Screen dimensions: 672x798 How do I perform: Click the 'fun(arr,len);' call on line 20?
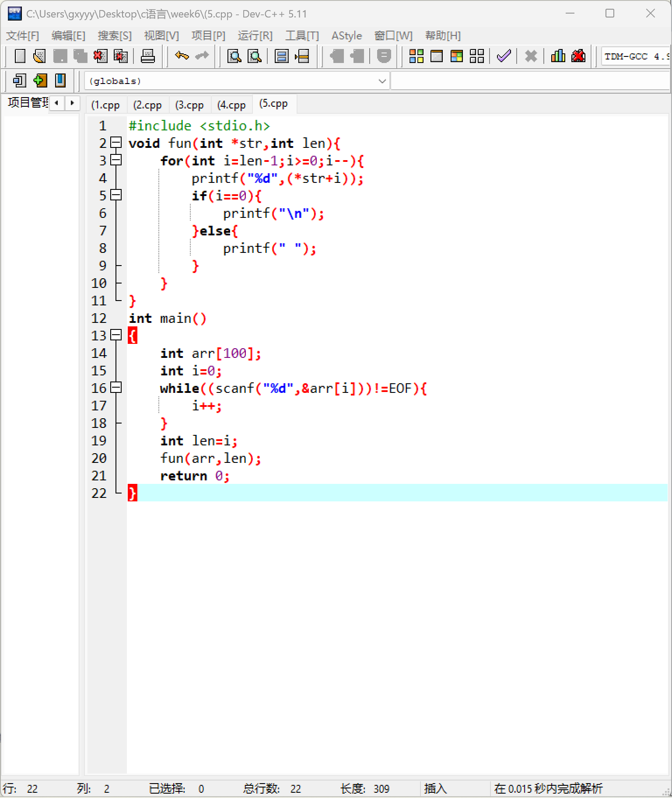[x=210, y=458]
